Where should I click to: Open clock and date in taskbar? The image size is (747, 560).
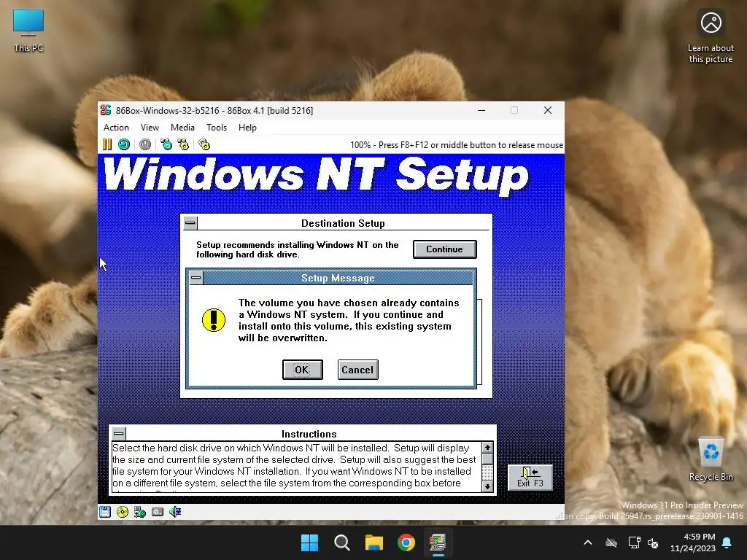pyautogui.click(x=693, y=542)
